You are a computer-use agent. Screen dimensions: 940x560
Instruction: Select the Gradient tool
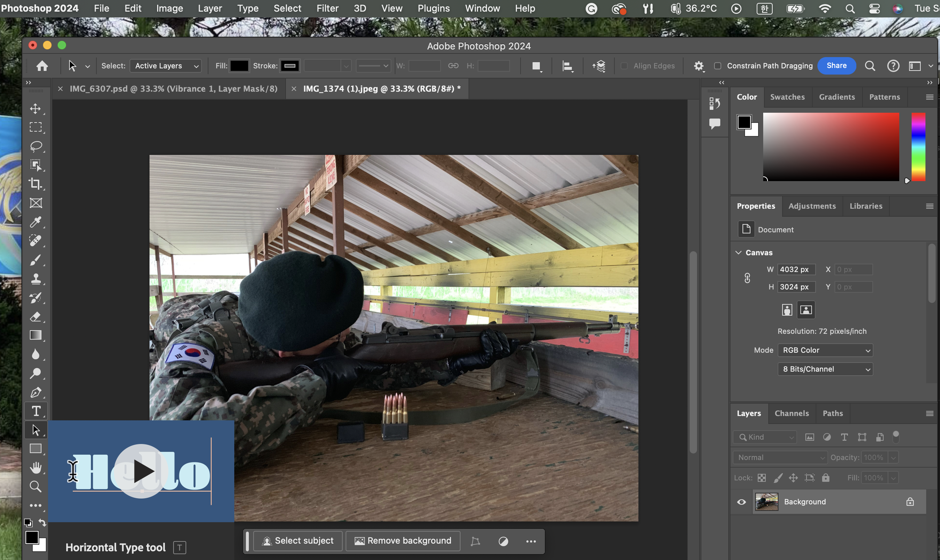(x=36, y=336)
